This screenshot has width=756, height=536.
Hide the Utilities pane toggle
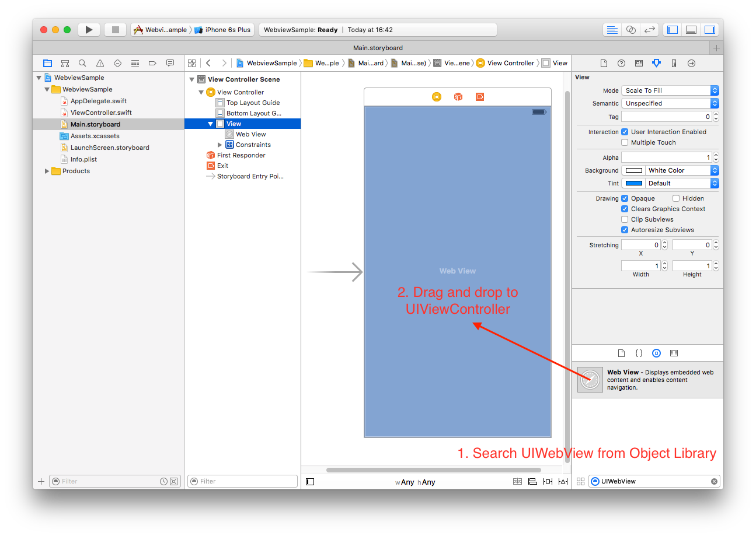point(709,30)
